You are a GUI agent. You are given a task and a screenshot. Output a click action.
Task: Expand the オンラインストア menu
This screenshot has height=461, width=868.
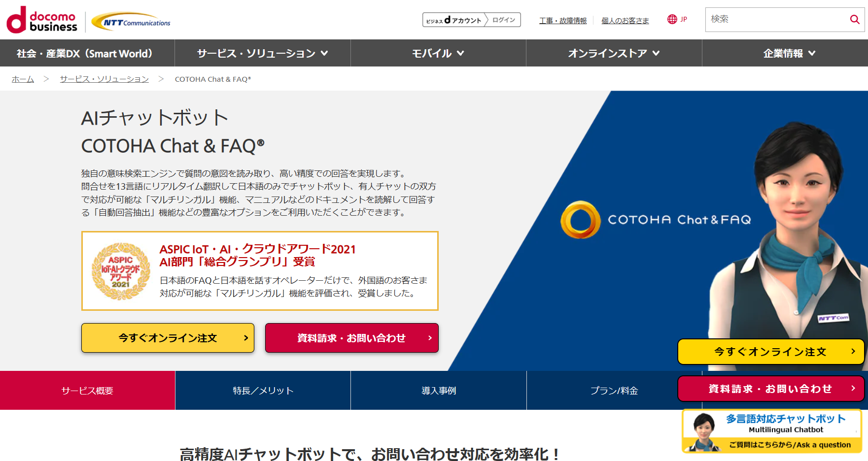[x=614, y=53]
